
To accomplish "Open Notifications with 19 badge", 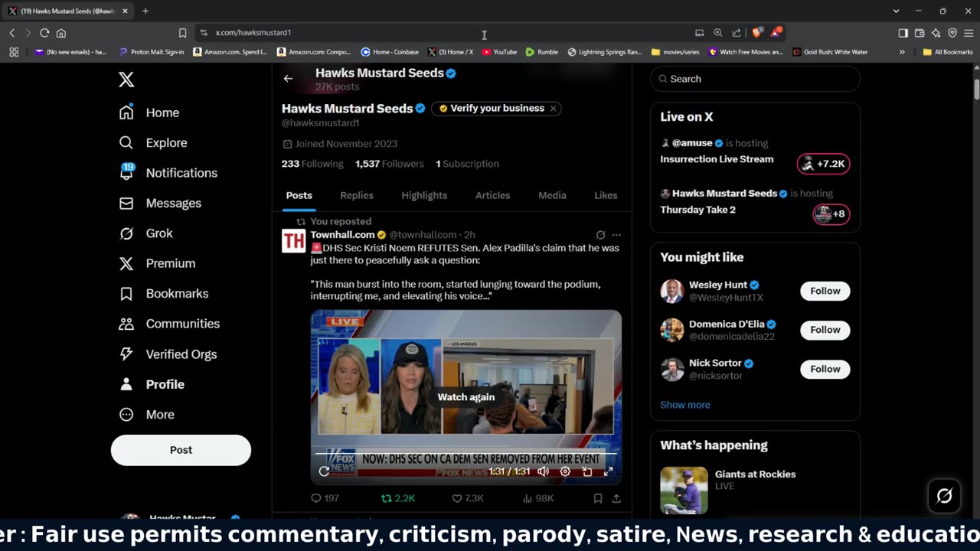I will coord(168,172).
